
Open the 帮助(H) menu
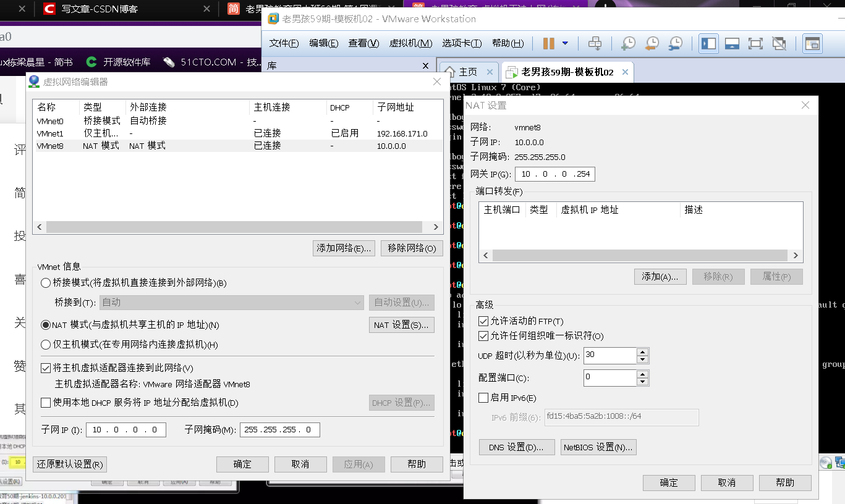point(507,43)
